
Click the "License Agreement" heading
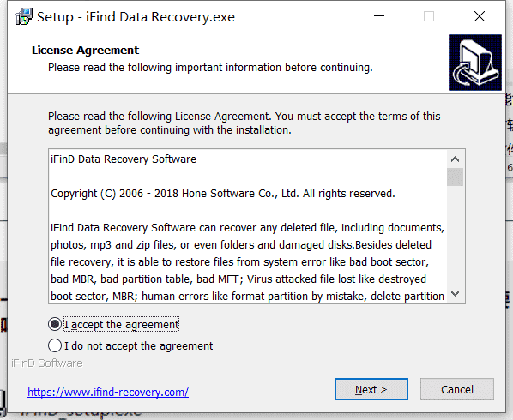[85, 51]
